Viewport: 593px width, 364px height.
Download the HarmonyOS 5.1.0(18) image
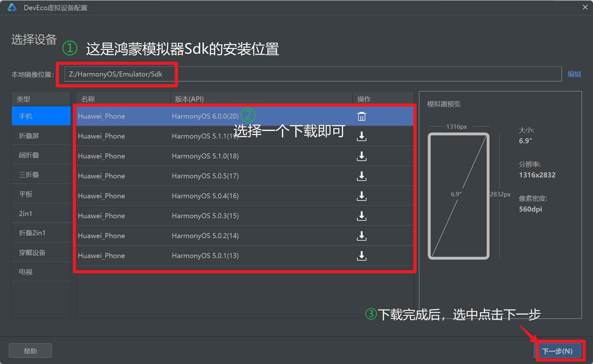click(361, 156)
